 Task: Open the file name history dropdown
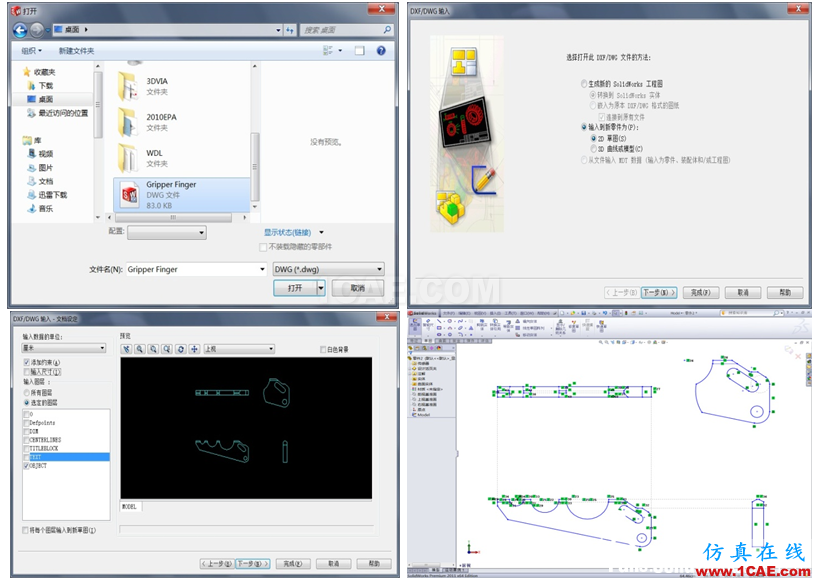tap(262, 269)
